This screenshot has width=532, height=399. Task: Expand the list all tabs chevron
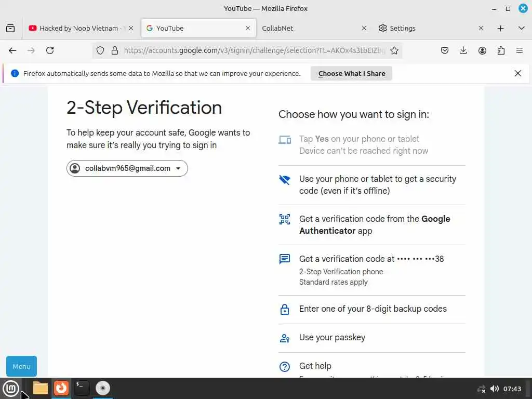click(522, 28)
